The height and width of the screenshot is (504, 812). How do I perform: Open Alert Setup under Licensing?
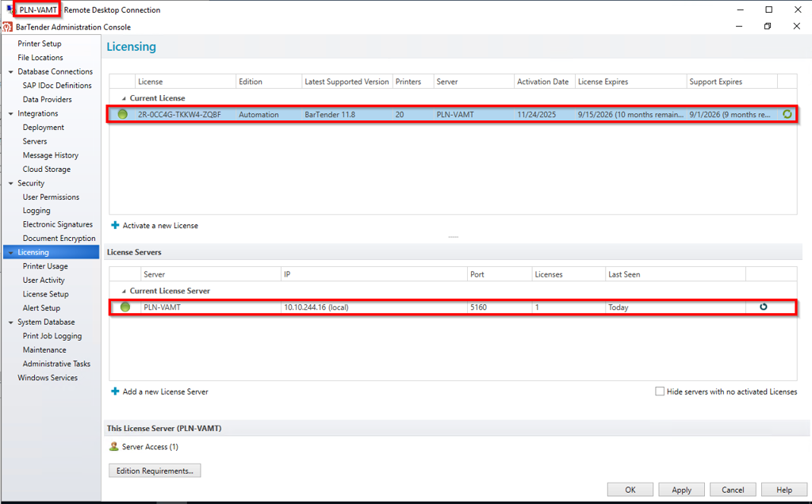(41, 308)
